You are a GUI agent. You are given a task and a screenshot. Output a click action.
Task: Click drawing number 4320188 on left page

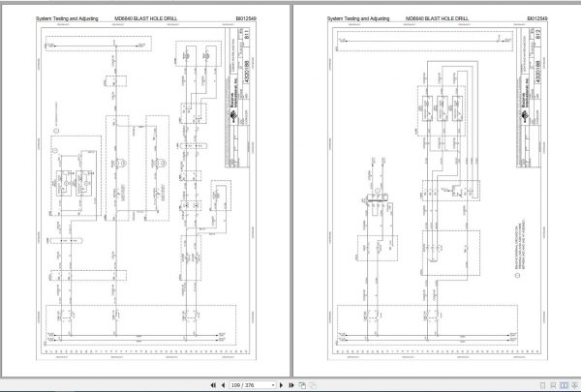[247, 73]
